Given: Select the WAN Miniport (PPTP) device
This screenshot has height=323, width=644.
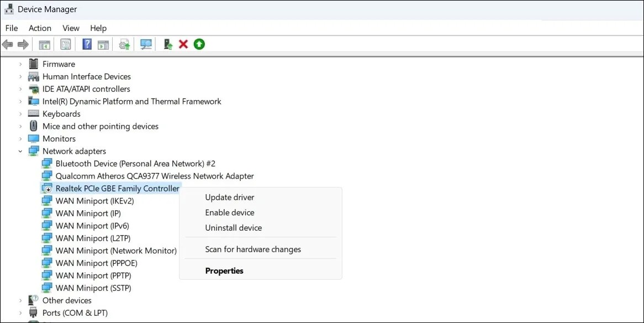Looking at the screenshot, I should [93, 275].
